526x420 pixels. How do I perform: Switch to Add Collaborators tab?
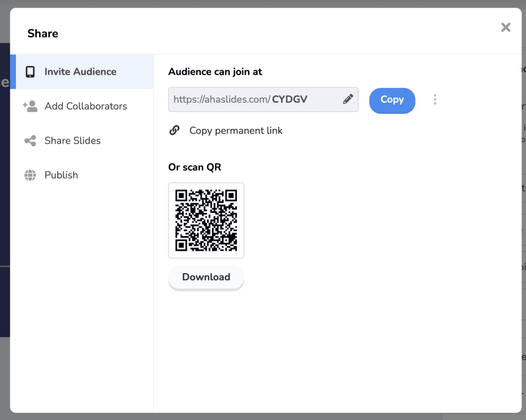pos(82,106)
